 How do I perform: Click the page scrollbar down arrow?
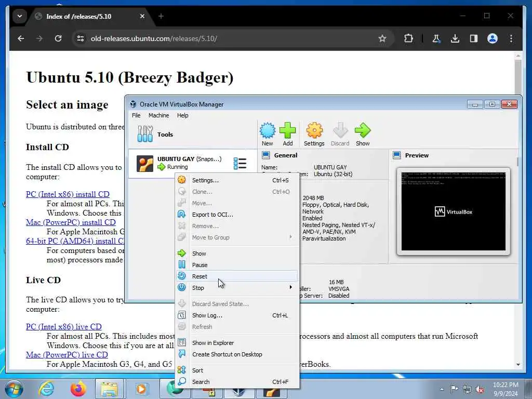[x=518, y=365]
